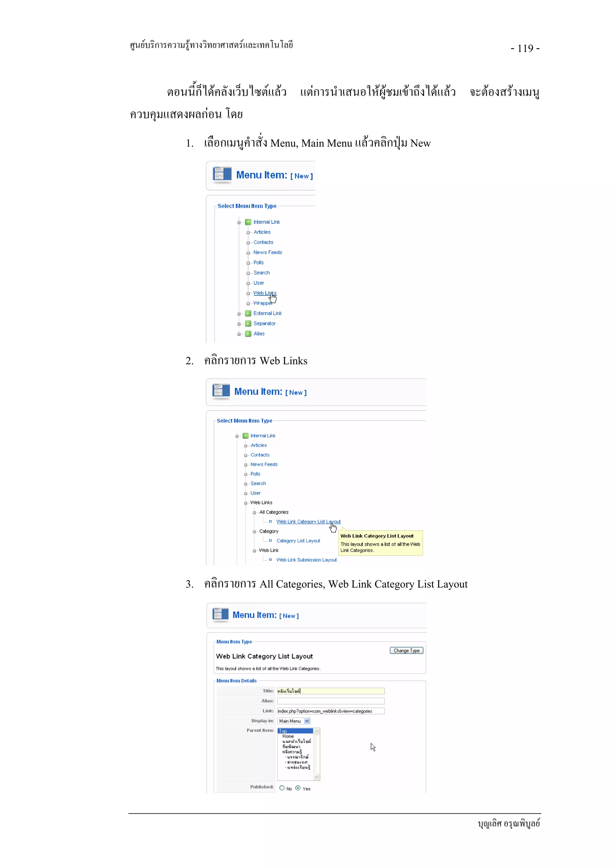Click the Change Type button
The width and height of the screenshot is (614, 868).
(406, 650)
